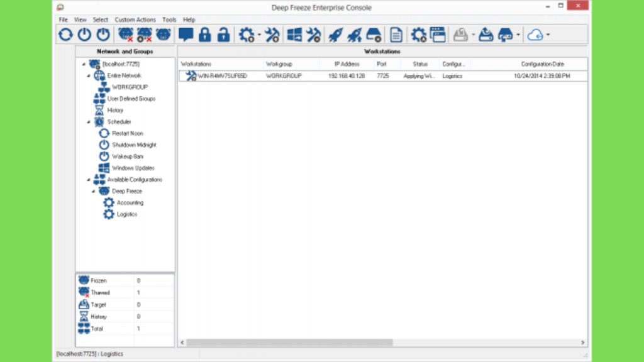This screenshot has height=362, width=644.
Task: Select the Windows Updates scheduled task
Action: point(133,168)
